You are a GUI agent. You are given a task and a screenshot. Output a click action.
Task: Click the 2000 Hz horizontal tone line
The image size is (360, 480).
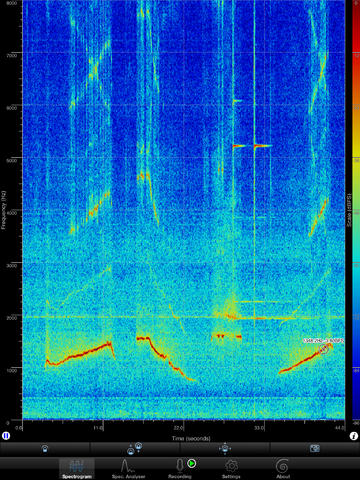pyautogui.click(x=183, y=317)
